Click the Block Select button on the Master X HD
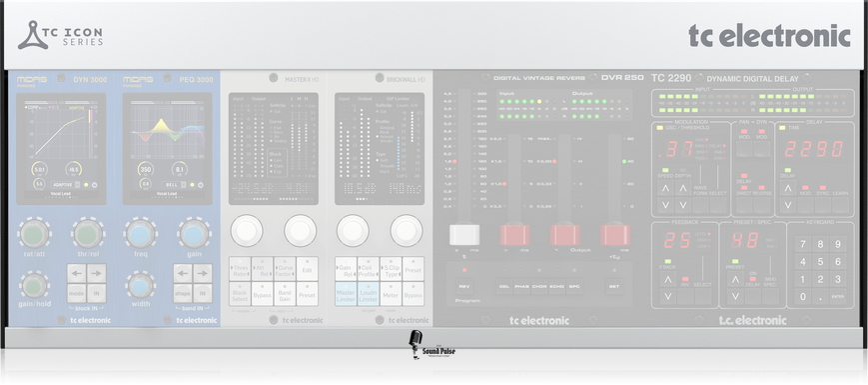This screenshot has height=385, width=868. (240, 294)
